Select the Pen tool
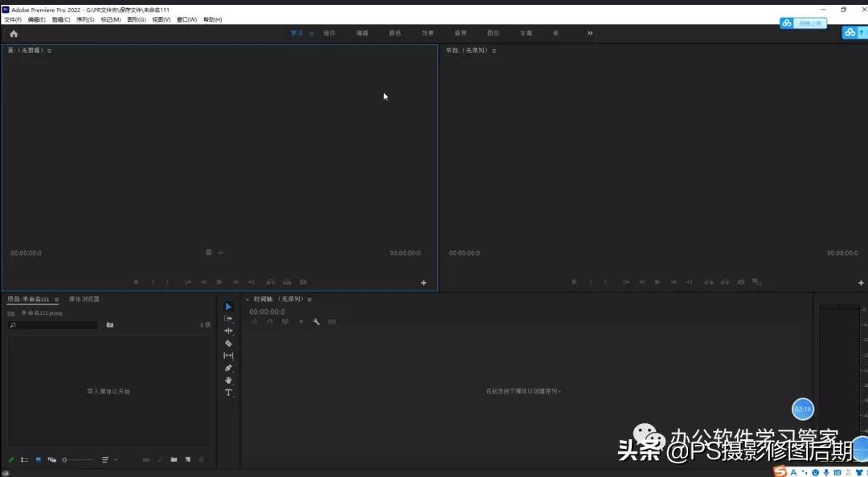This screenshot has height=477, width=868. point(228,368)
